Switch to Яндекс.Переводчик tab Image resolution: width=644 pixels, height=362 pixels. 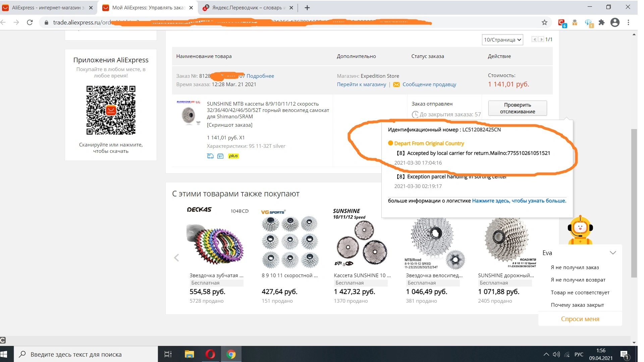248,8
